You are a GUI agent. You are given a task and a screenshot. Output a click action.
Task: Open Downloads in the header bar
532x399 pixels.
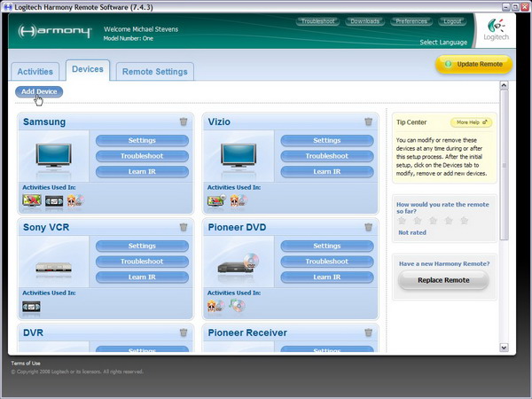364,21
